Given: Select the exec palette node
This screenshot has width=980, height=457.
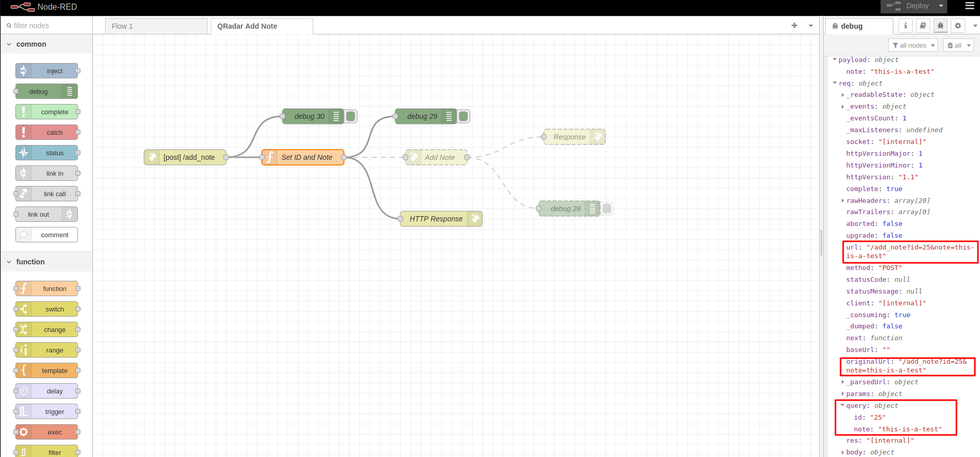Looking at the screenshot, I should click(x=47, y=432).
